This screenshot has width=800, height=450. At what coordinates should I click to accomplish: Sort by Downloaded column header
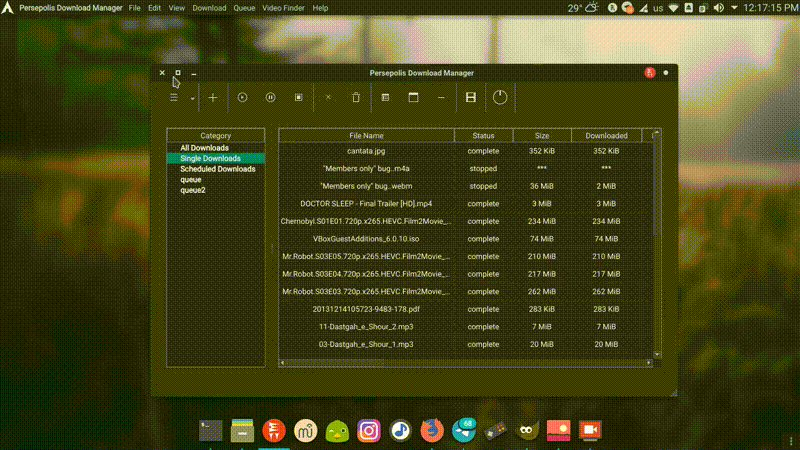tap(606, 136)
